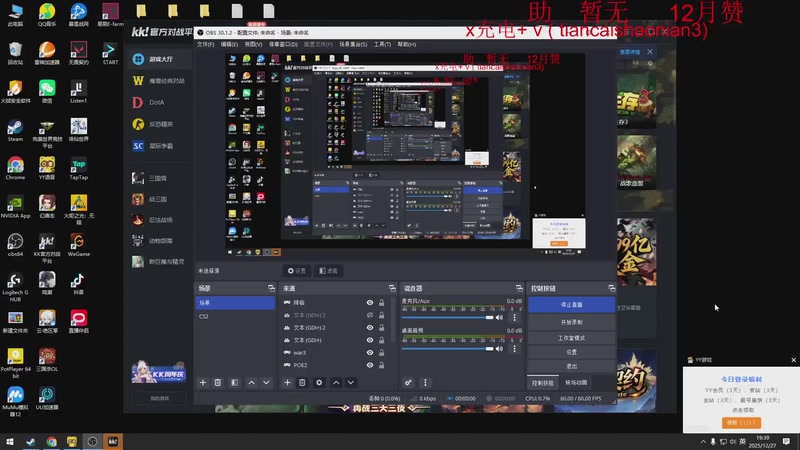This screenshot has width=800, height=450.
Task: Open 设置 in the controls panel
Action: (x=571, y=352)
